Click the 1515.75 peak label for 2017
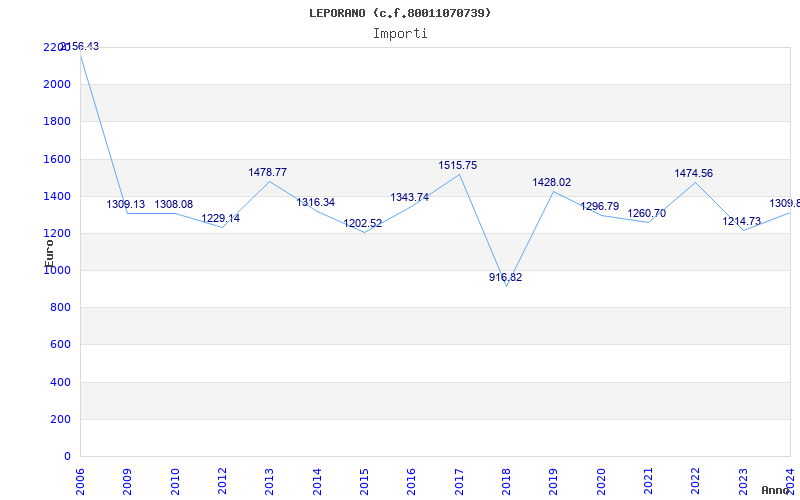The image size is (800, 500). click(x=458, y=165)
